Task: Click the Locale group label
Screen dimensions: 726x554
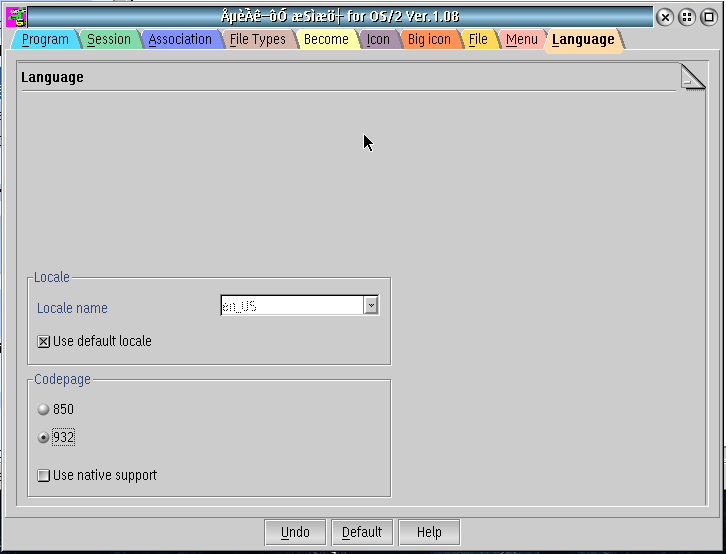Action: point(52,277)
